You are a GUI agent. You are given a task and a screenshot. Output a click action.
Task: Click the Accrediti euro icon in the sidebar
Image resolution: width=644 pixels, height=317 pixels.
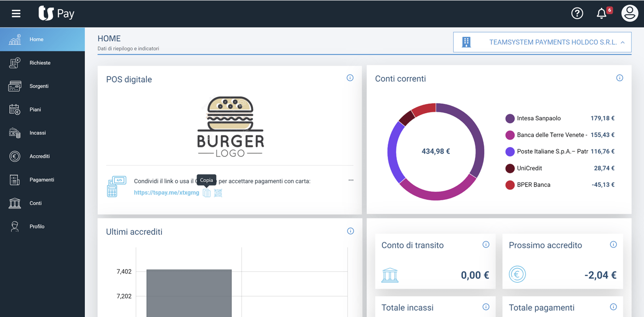[x=15, y=156]
